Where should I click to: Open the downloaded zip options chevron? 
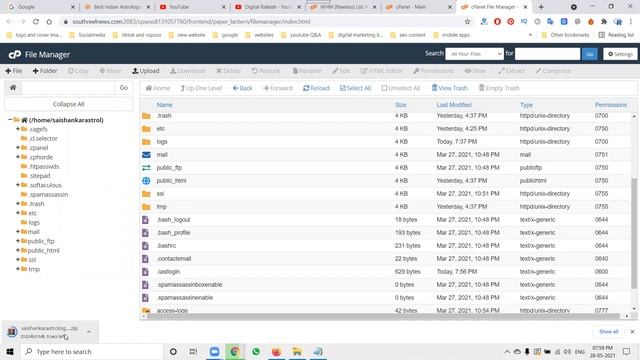tap(89, 332)
